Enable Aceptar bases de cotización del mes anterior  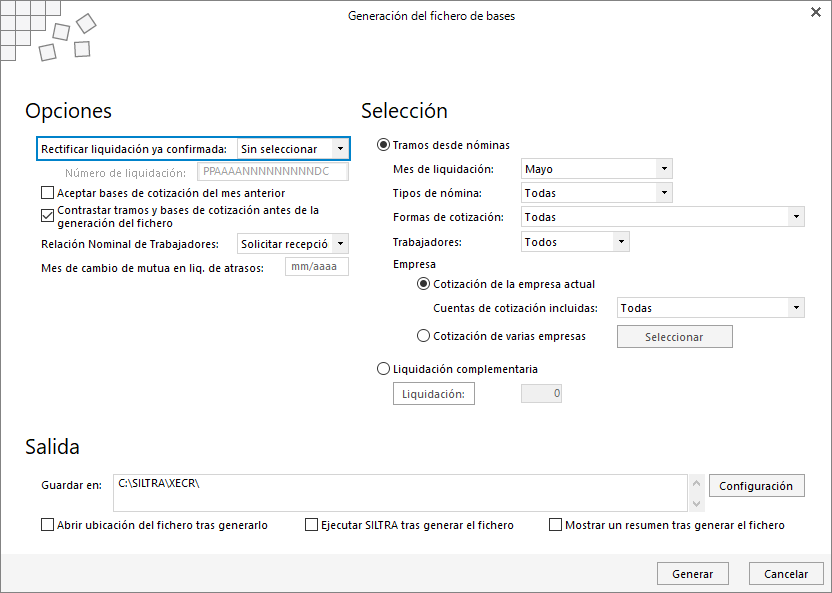[x=47, y=193]
